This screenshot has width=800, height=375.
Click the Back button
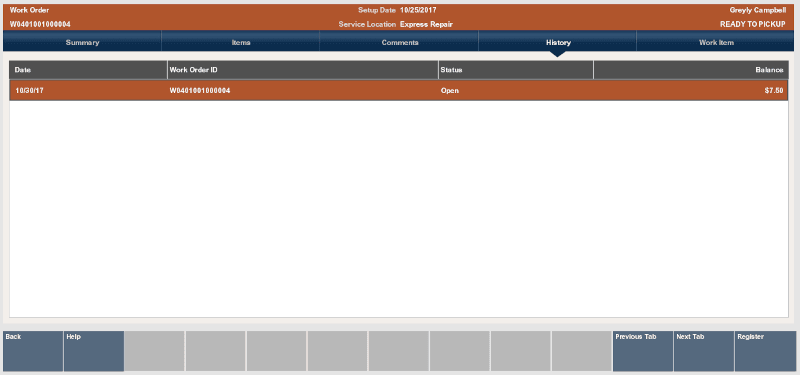[33, 351]
